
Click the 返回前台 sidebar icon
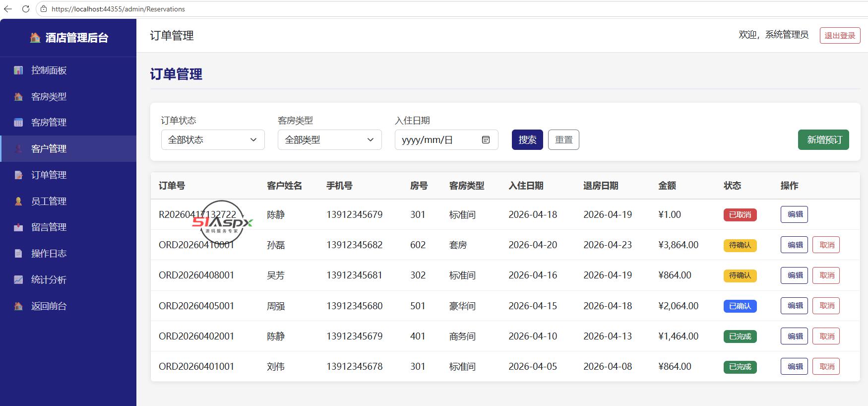[18, 306]
